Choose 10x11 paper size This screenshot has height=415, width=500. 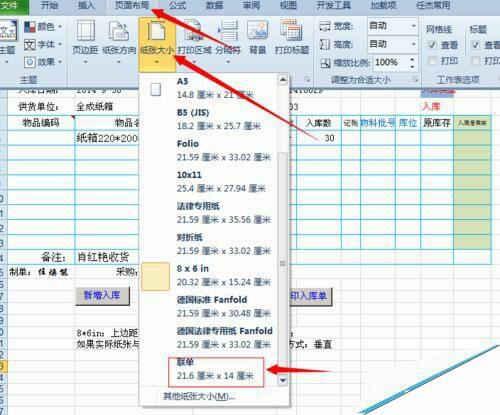208,182
